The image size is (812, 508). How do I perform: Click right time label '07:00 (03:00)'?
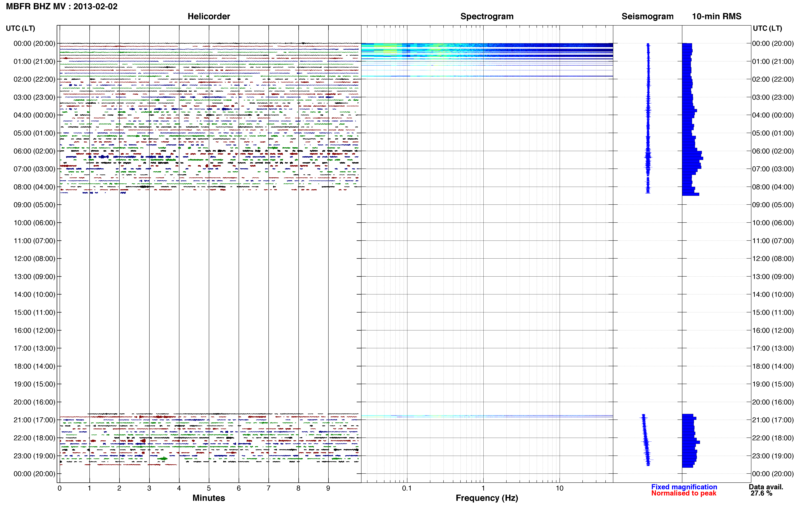point(773,169)
